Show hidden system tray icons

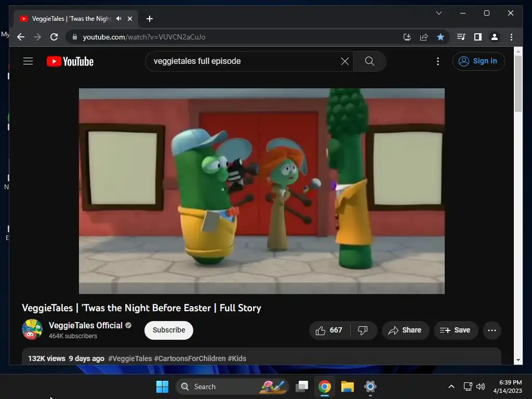[x=451, y=387]
